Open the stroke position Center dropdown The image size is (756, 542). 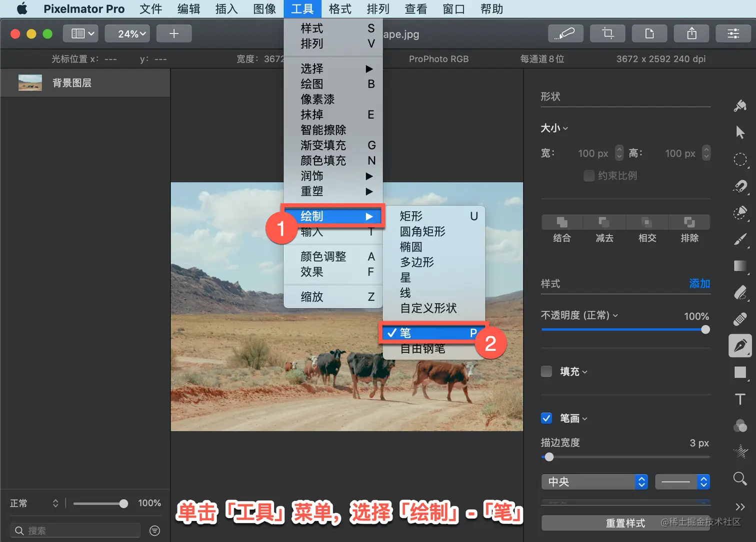tap(595, 482)
